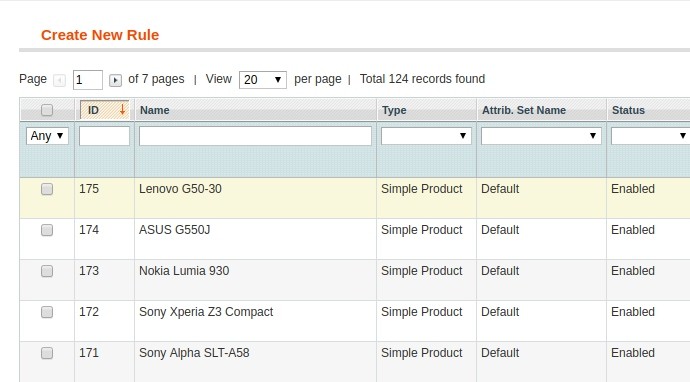Open the Any selection filter dropdown
Viewport: 690px width, 382px height.
[47, 136]
